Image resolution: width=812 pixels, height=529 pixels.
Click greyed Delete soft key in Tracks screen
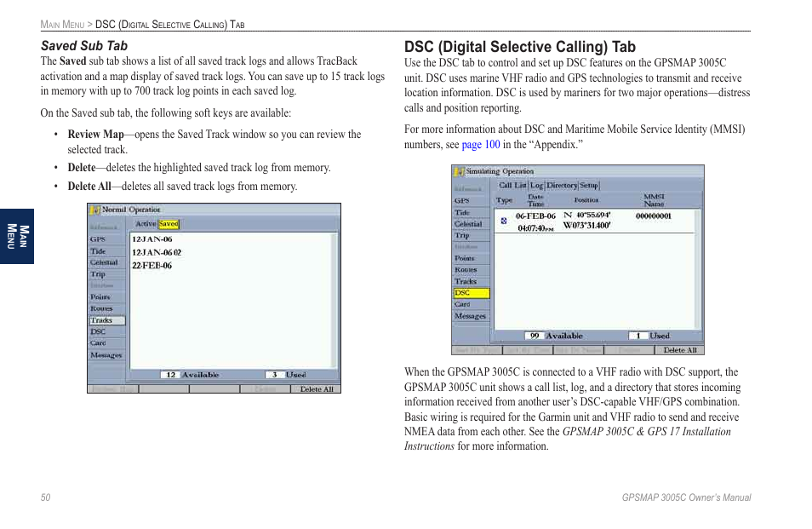[266, 389]
